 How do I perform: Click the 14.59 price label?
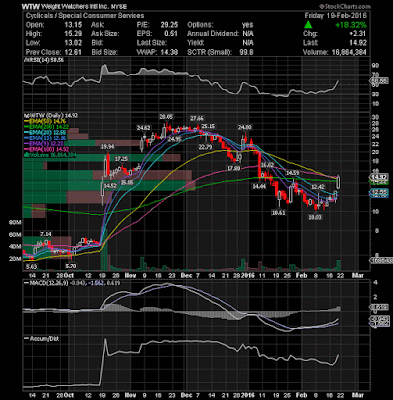[292, 173]
